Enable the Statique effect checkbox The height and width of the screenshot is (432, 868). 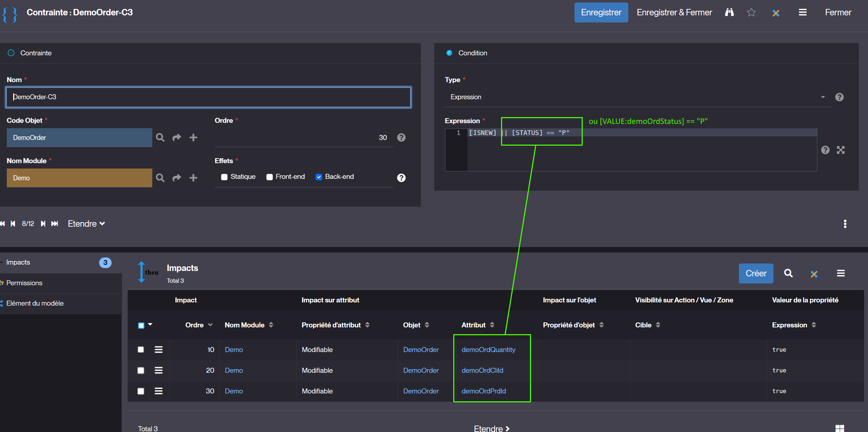tap(224, 177)
